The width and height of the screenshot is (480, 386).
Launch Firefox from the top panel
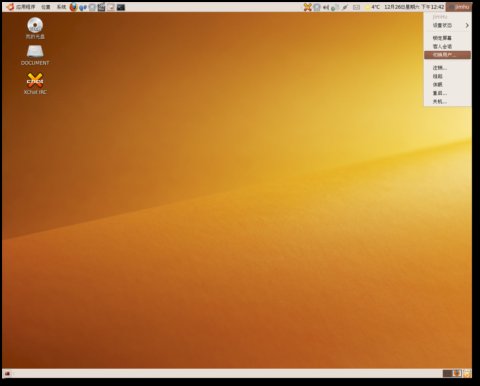(x=73, y=7)
